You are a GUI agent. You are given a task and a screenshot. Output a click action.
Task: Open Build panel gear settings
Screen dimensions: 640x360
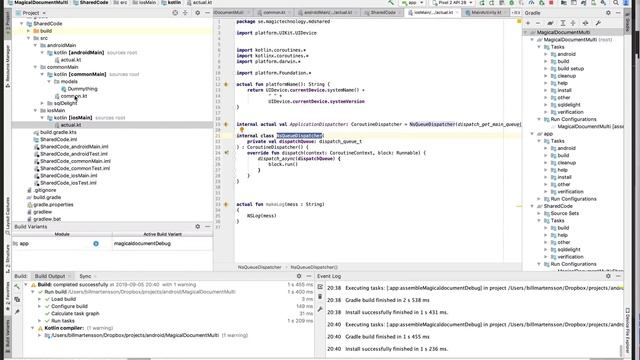[299, 276]
